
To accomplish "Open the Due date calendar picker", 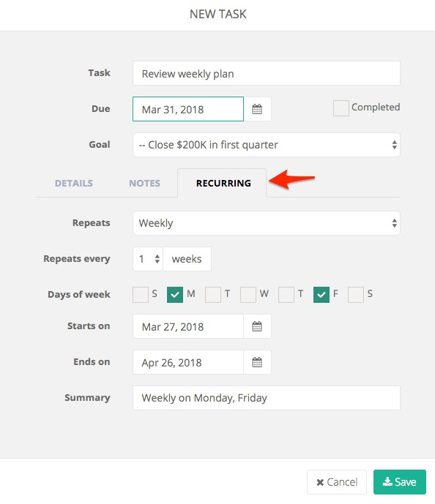I will click(x=257, y=109).
